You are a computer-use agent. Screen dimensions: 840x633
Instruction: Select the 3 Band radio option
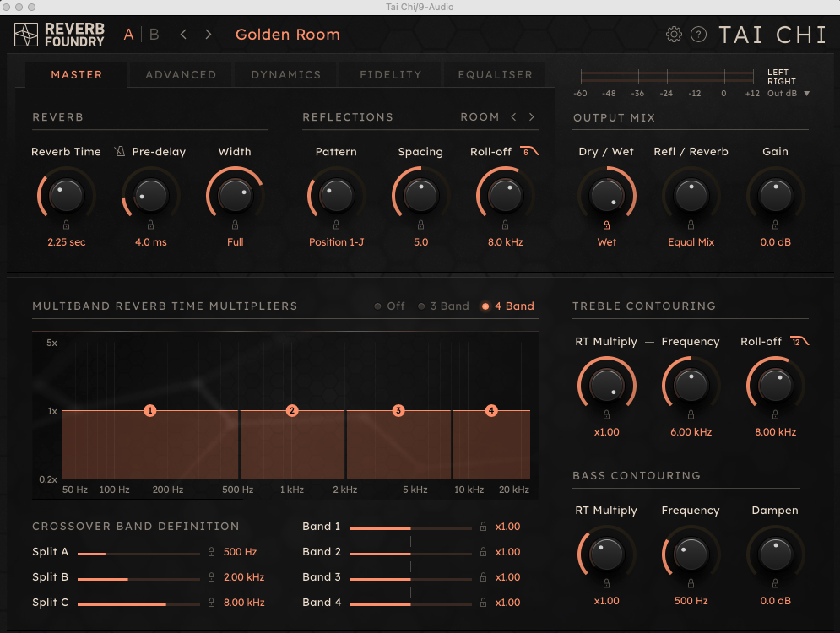click(x=443, y=306)
